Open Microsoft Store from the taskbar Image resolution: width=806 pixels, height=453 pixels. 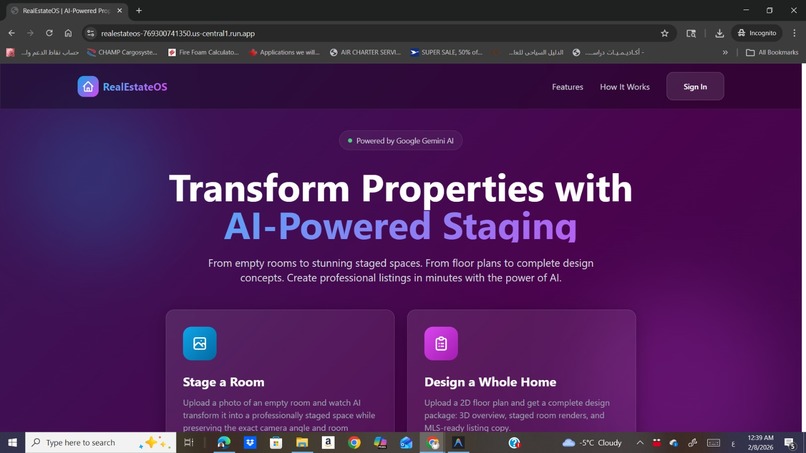[x=276, y=442]
